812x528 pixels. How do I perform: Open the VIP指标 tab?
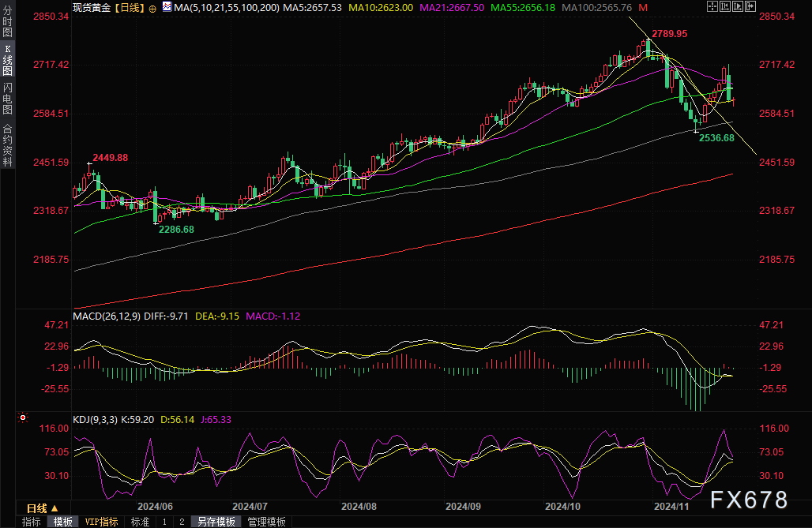(101, 522)
